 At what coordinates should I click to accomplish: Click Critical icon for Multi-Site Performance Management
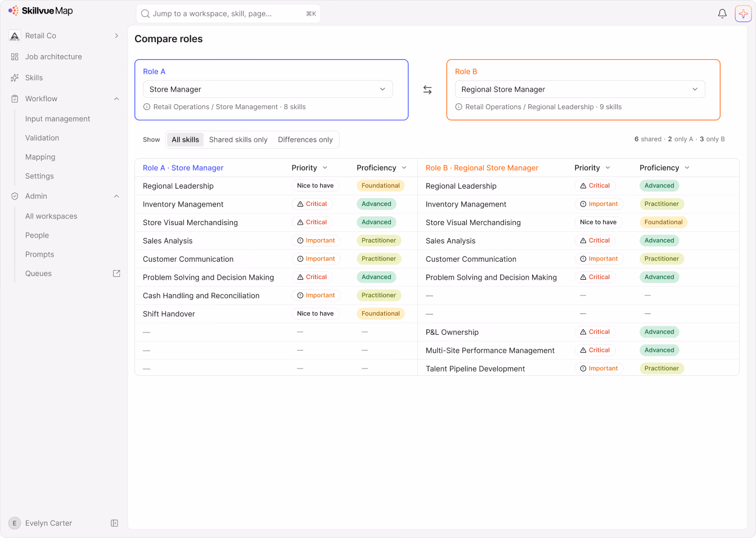(583, 350)
